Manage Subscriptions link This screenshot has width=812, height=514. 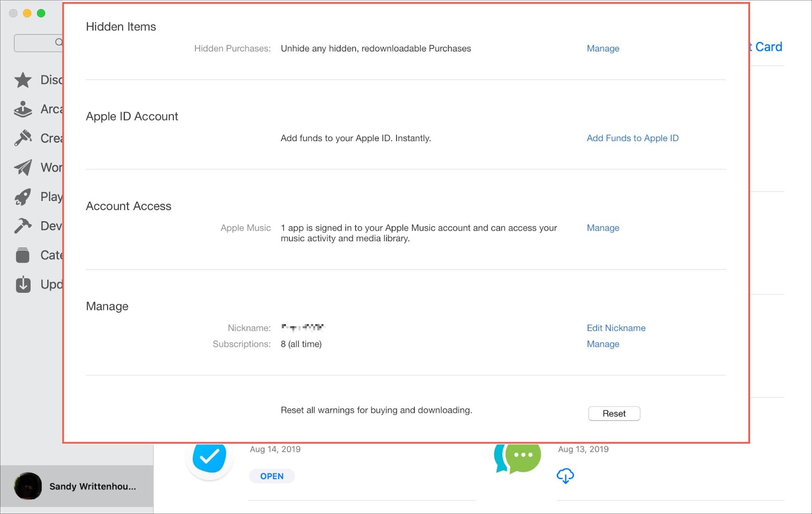click(603, 344)
